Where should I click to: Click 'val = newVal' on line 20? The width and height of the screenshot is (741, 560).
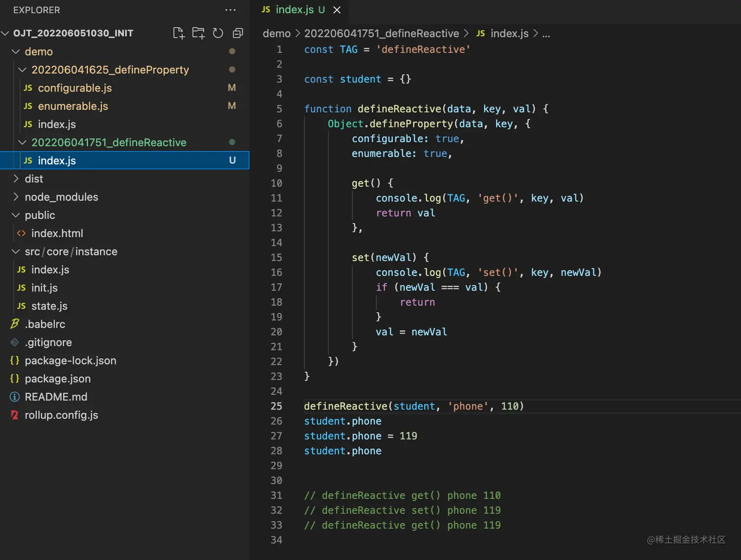pyautogui.click(x=411, y=332)
